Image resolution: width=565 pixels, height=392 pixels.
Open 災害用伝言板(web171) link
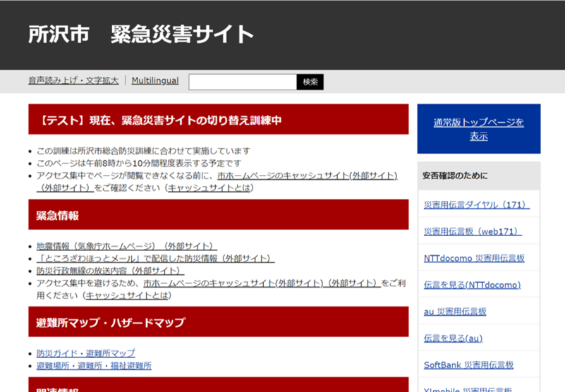472,231
